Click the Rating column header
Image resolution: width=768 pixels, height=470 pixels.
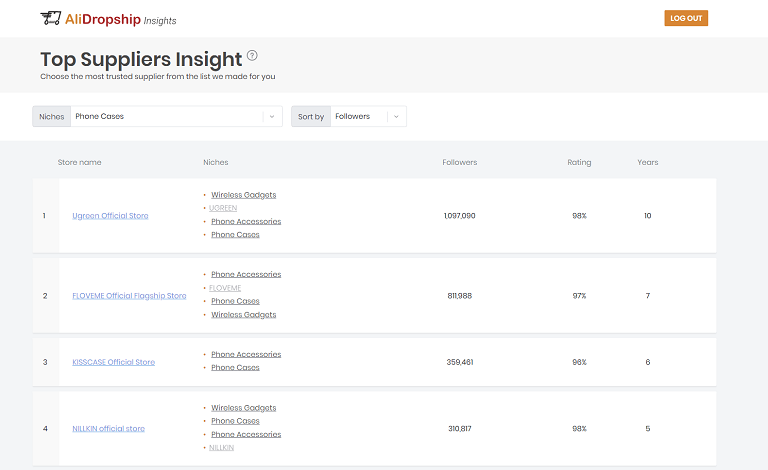click(x=579, y=162)
